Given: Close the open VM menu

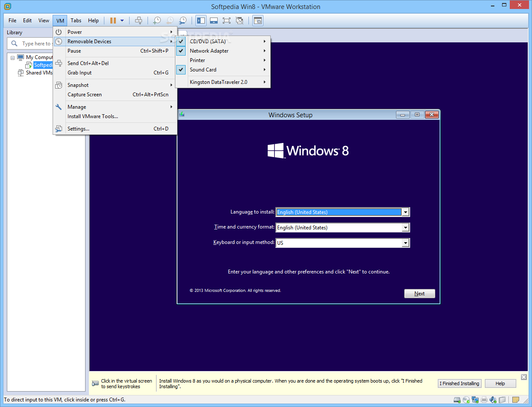Looking at the screenshot, I should [60, 21].
